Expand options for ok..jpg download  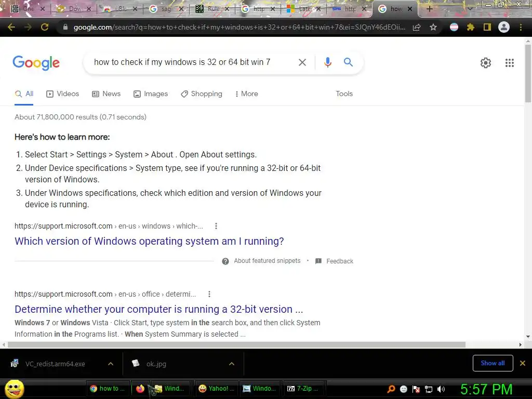coord(232,364)
